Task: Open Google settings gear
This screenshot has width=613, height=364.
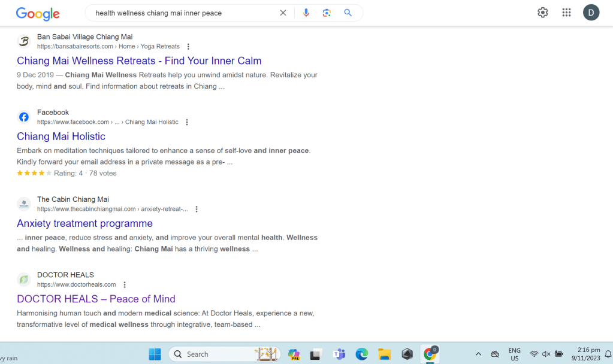Action: 542,13
